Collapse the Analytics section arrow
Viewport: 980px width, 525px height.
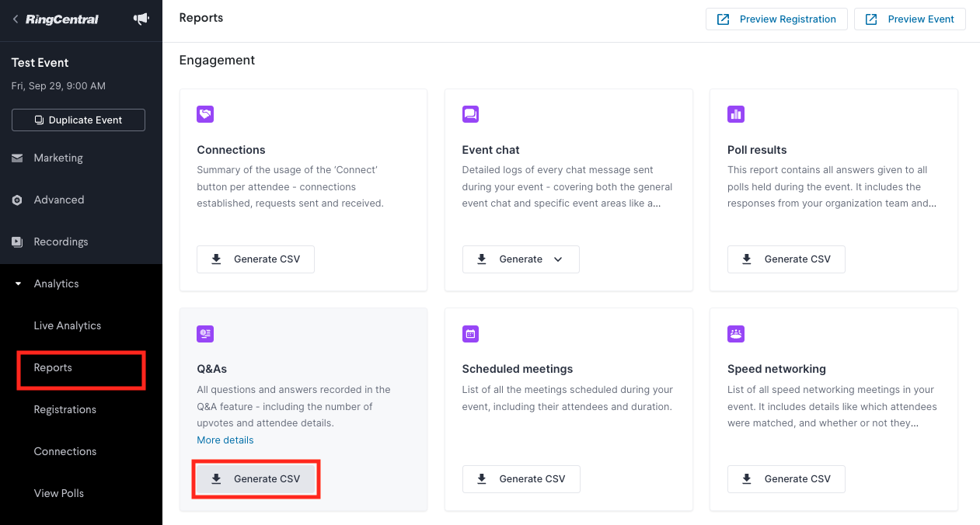coord(18,283)
